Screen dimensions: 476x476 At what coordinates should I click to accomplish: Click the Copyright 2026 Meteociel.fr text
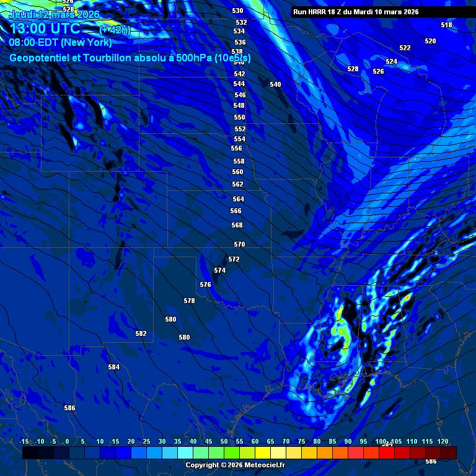point(236,465)
